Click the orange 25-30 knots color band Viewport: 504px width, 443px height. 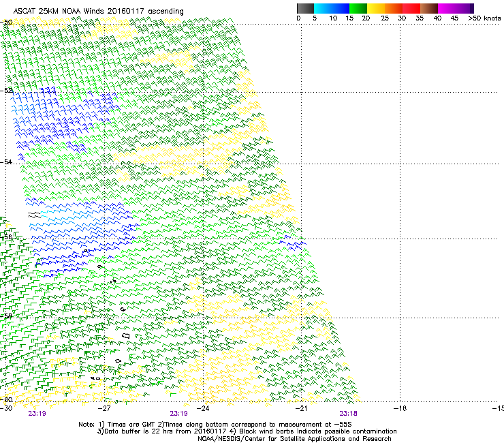(x=394, y=8)
